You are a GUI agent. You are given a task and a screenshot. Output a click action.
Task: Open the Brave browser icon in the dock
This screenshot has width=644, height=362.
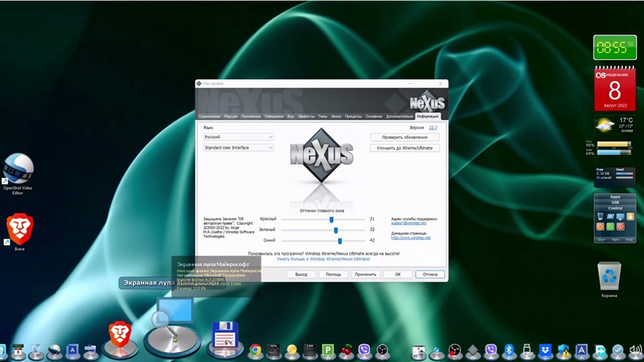[120, 335]
